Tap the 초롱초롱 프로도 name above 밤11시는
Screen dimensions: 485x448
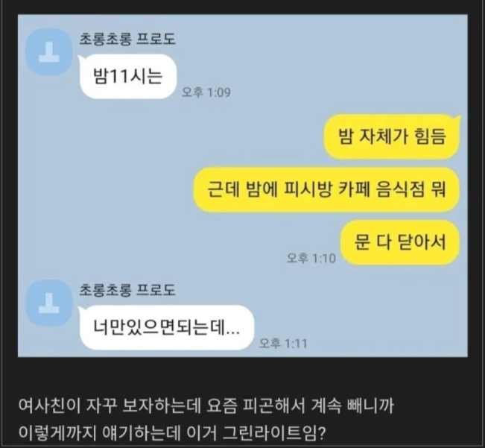click(127, 39)
